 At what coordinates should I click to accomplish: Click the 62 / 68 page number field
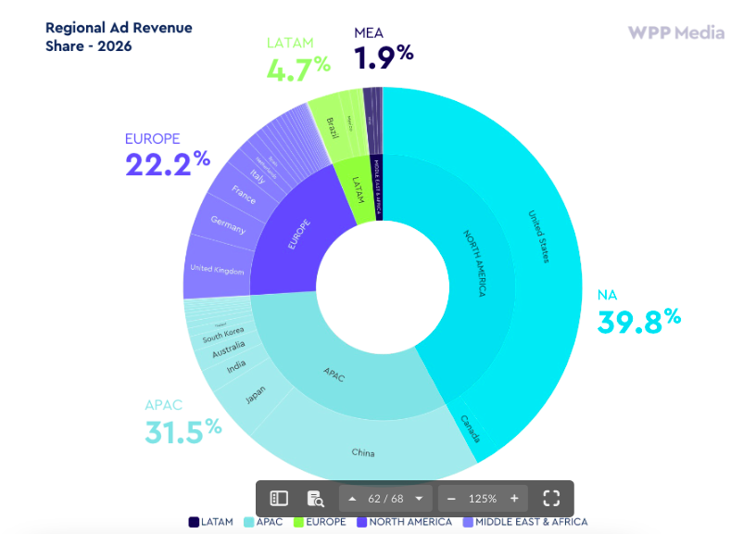pyautogui.click(x=384, y=499)
